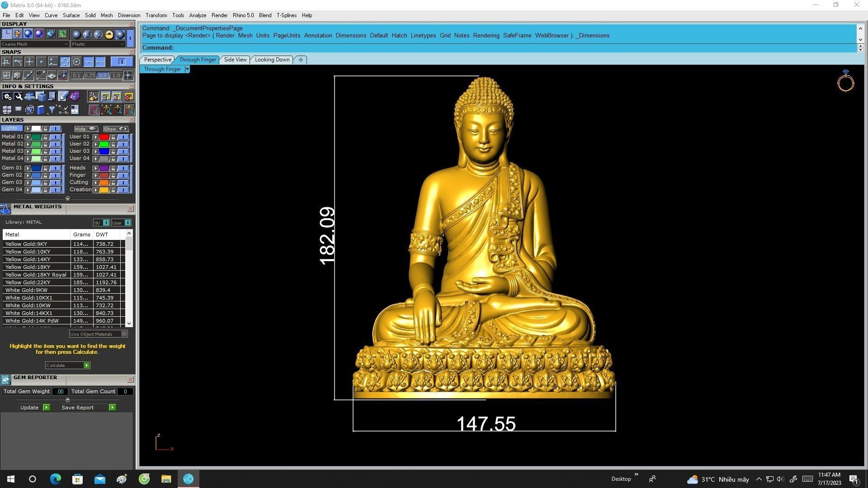Toggle the User library switch

point(121,223)
